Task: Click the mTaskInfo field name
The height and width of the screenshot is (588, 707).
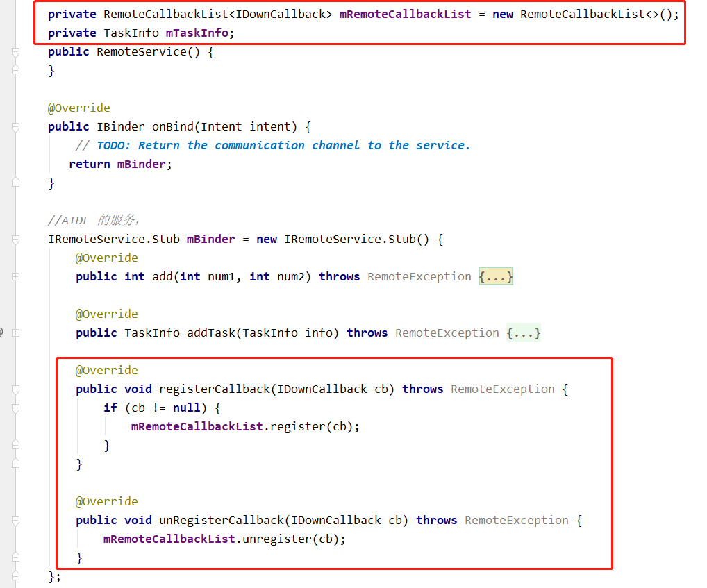Action: click(x=197, y=33)
